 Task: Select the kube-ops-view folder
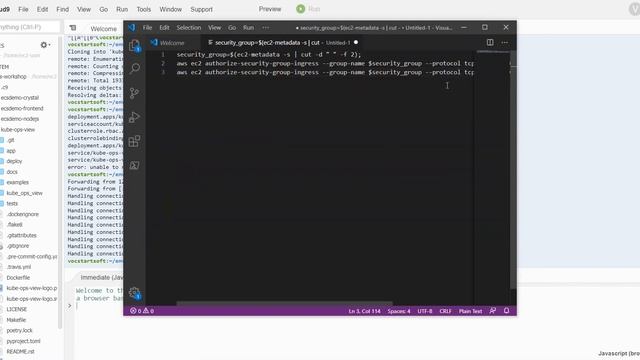18,129
